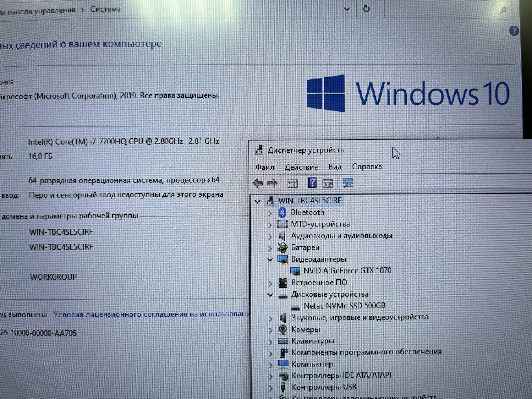Screen dimensions: 532x399
Task: Click the search magnifier in System window
Action: click(x=503, y=10)
